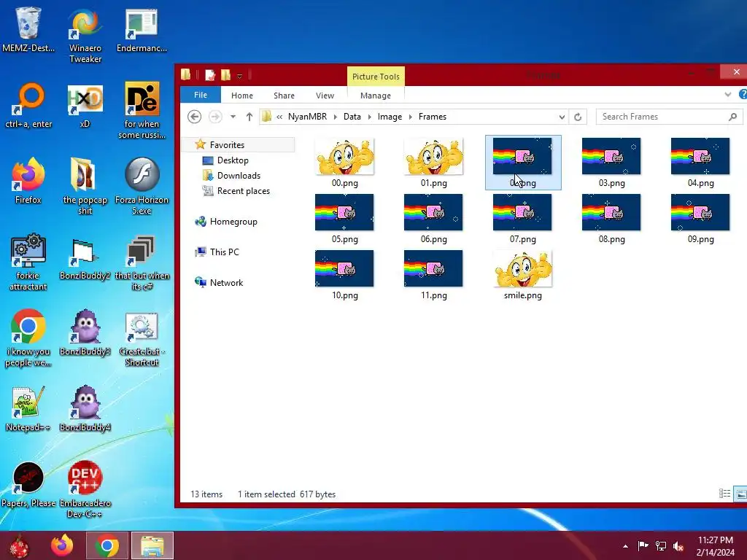Select Desktop in Favorites
This screenshot has height=560, width=747.
tap(233, 160)
